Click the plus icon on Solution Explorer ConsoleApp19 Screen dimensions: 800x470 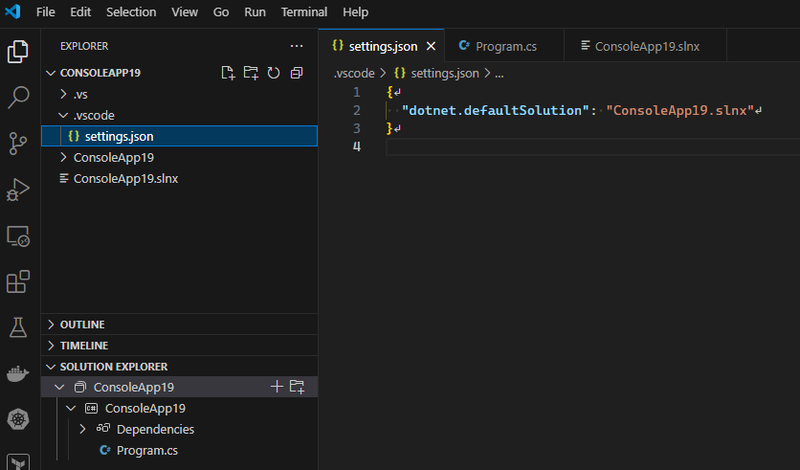click(x=277, y=386)
